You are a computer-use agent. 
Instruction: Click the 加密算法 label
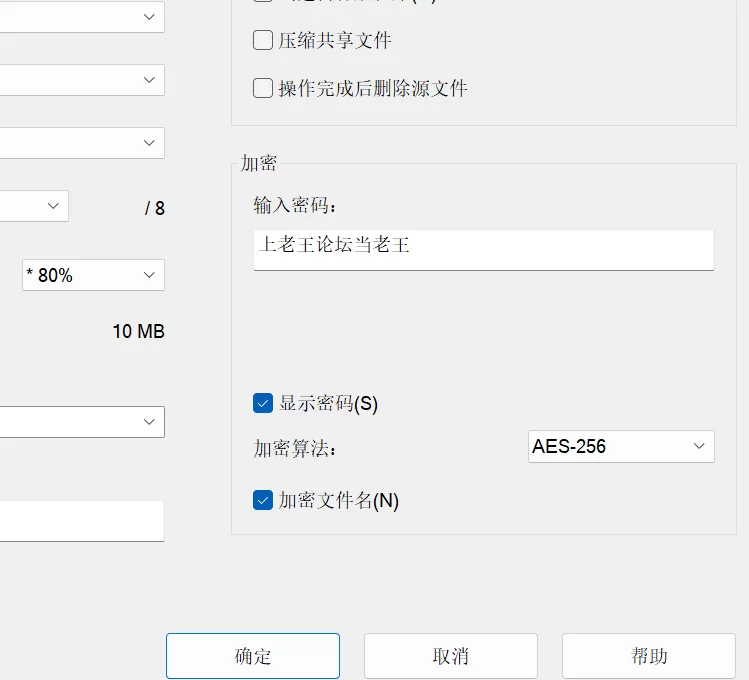click(x=296, y=449)
